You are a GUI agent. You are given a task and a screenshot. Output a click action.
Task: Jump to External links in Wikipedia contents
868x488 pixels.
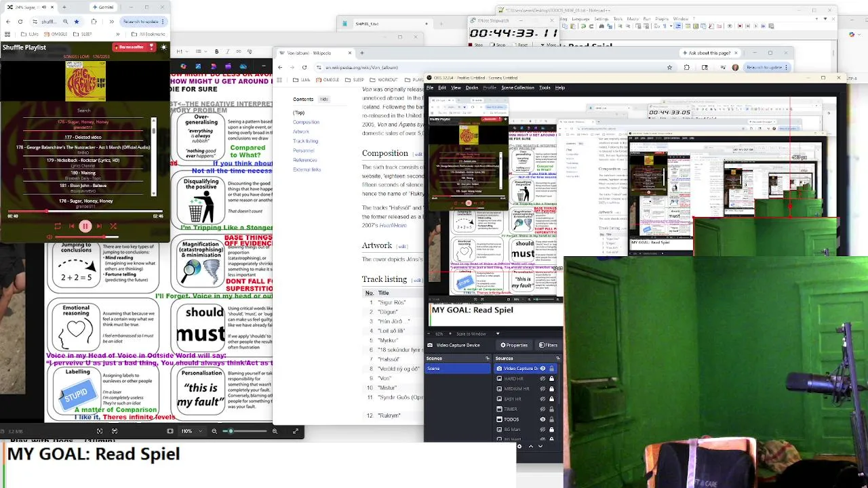tap(307, 169)
